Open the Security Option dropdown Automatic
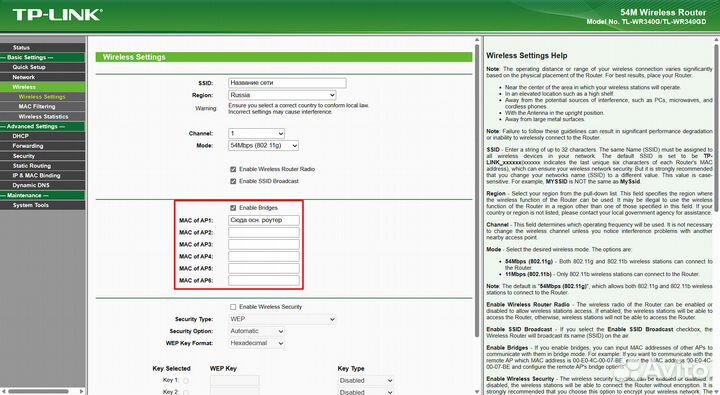The image size is (720, 395). 256,331
